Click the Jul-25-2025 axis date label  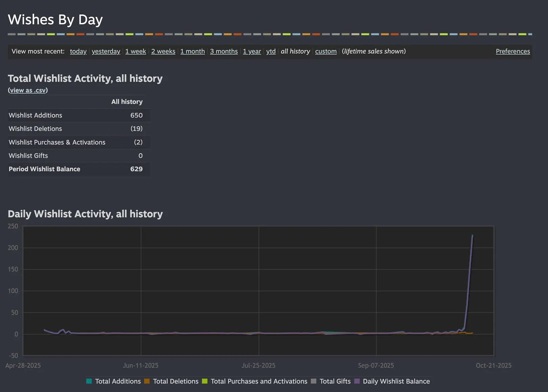[x=258, y=365]
